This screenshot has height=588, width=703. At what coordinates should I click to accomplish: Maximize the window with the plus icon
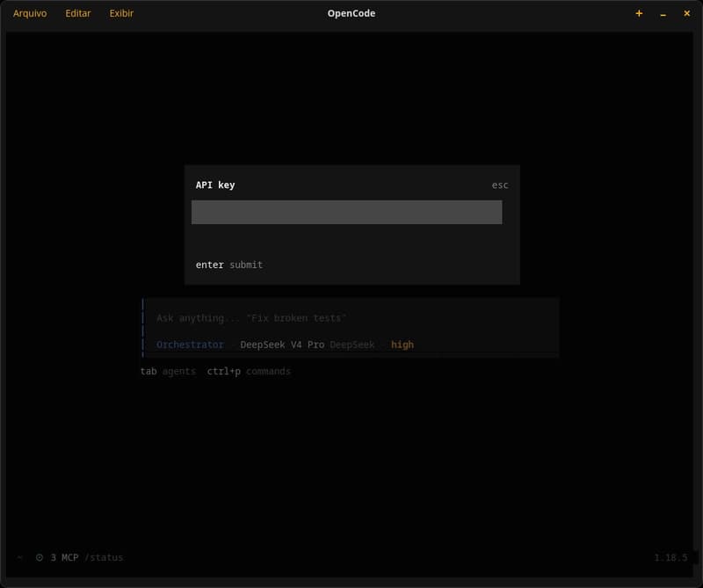coord(639,13)
